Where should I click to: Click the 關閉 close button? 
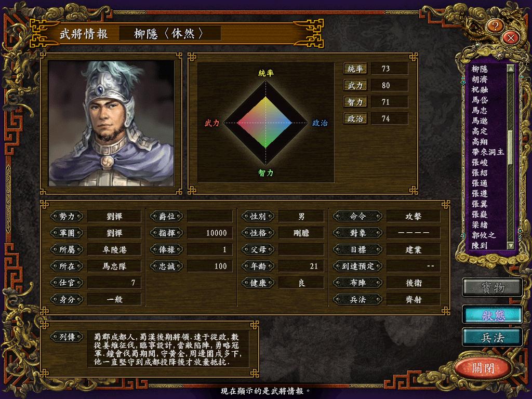click(x=483, y=368)
